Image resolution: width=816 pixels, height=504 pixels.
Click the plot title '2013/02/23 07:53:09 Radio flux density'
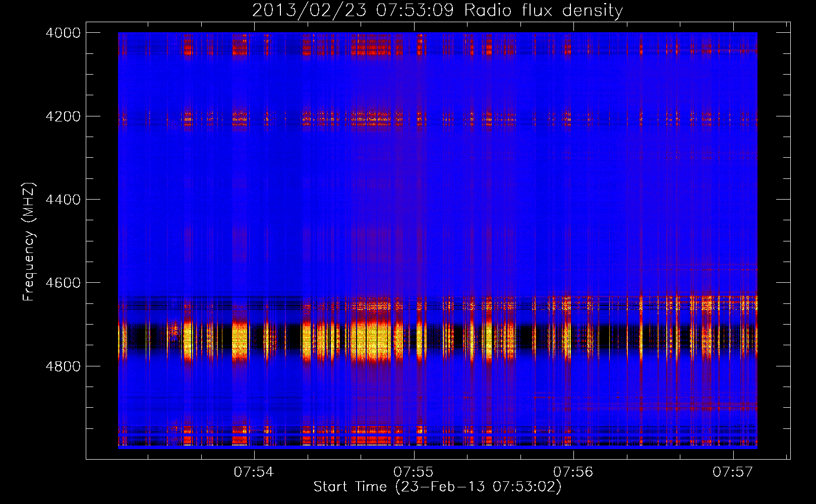point(437,11)
